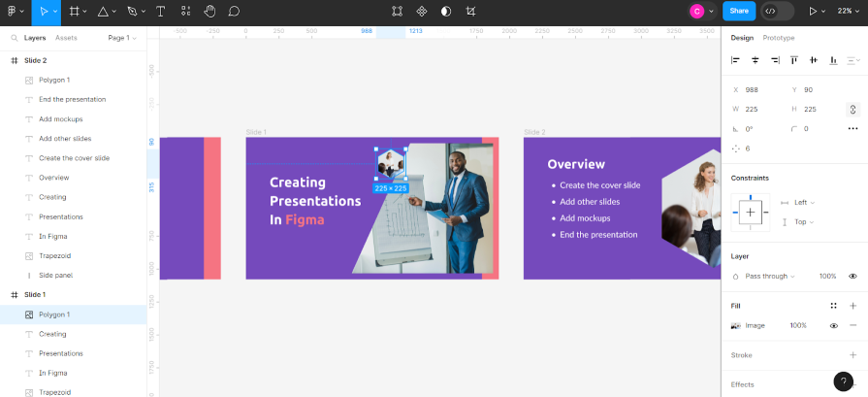Viewport: 868px width, 397px height.
Task: Click the blue Share button
Action: (739, 11)
